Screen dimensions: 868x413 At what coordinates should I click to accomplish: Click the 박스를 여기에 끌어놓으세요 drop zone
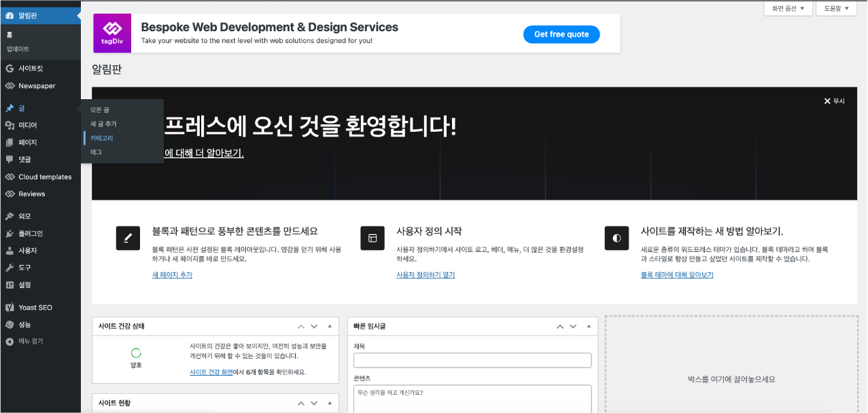pos(731,365)
